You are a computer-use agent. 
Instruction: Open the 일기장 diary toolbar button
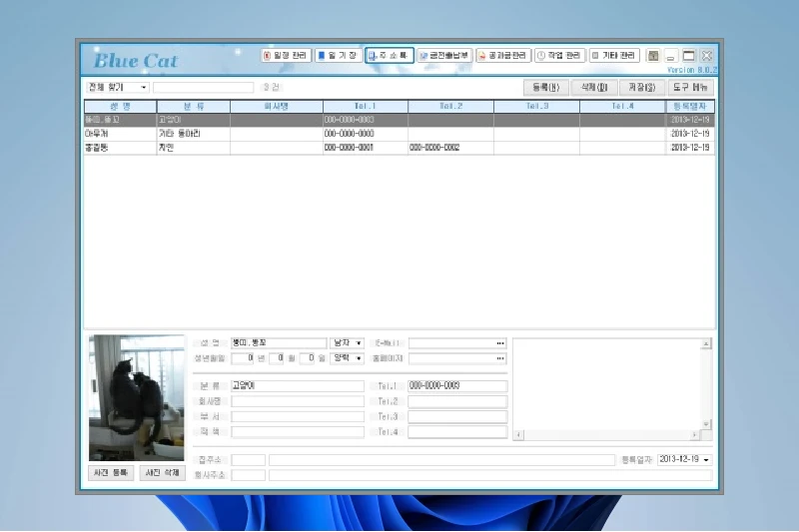338,56
